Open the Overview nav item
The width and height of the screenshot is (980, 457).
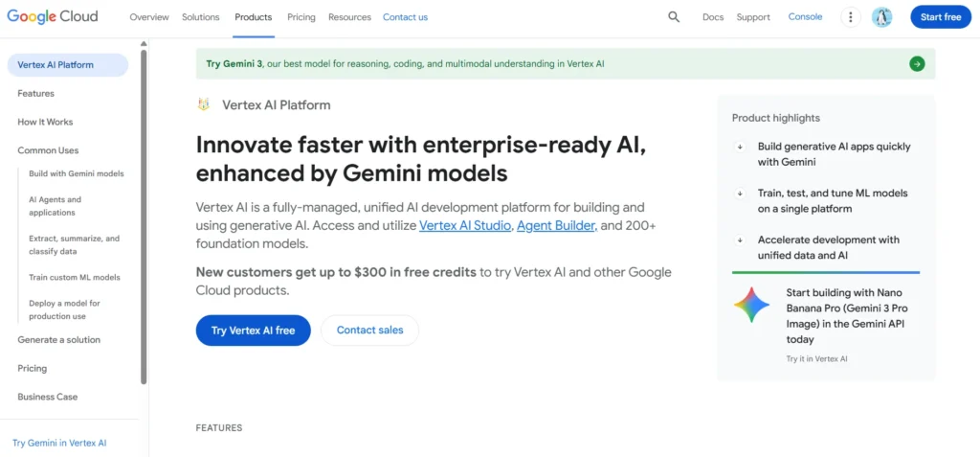tap(149, 17)
